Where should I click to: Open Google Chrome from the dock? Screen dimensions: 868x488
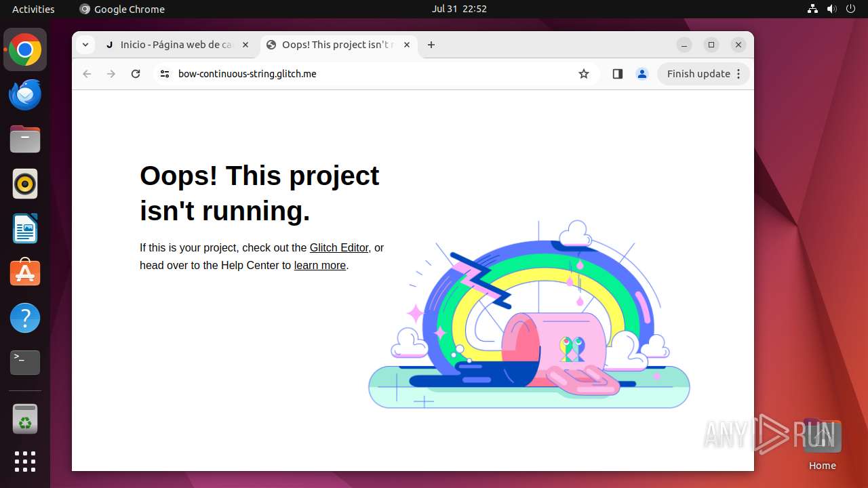point(25,50)
